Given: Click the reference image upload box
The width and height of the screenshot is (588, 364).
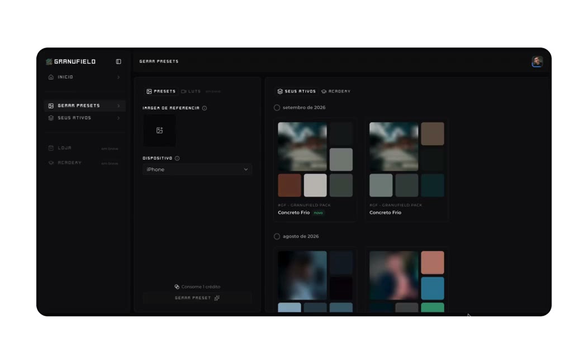Looking at the screenshot, I should [159, 130].
